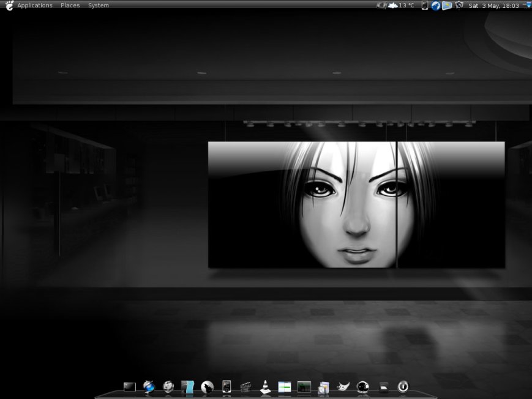Open the Places menu

pyautogui.click(x=70, y=6)
